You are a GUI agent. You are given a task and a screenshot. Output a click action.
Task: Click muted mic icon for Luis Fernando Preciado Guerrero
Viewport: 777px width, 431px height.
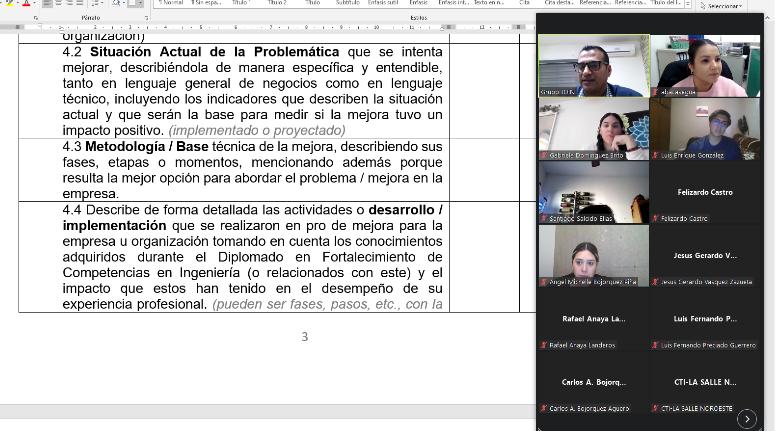point(655,345)
